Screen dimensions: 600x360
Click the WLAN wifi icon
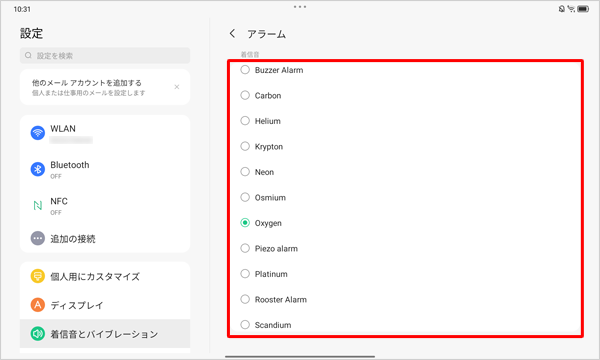click(x=38, y=133)
